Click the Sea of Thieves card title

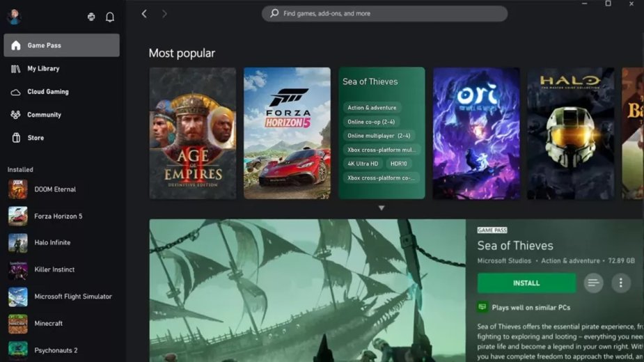tap(370, 81)
